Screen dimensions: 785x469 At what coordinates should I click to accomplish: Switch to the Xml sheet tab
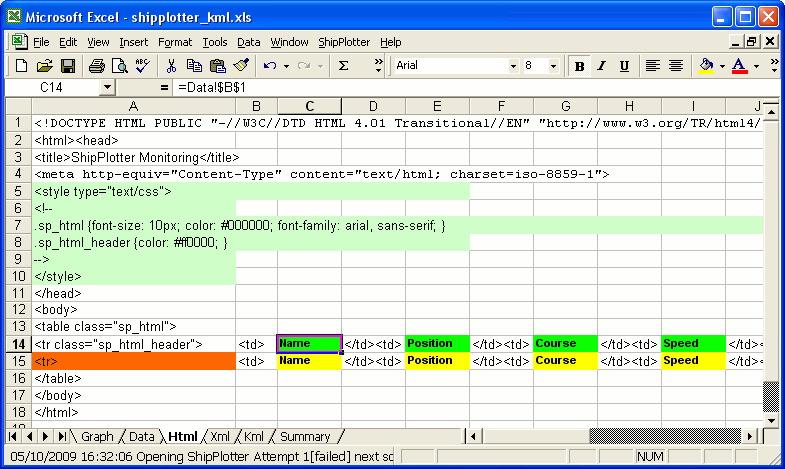pyautogui.click(x=220, y=436)
